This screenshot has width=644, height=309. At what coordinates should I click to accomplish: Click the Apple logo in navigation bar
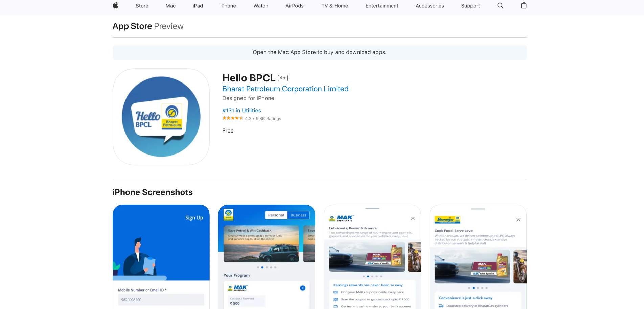click(115, 5)
